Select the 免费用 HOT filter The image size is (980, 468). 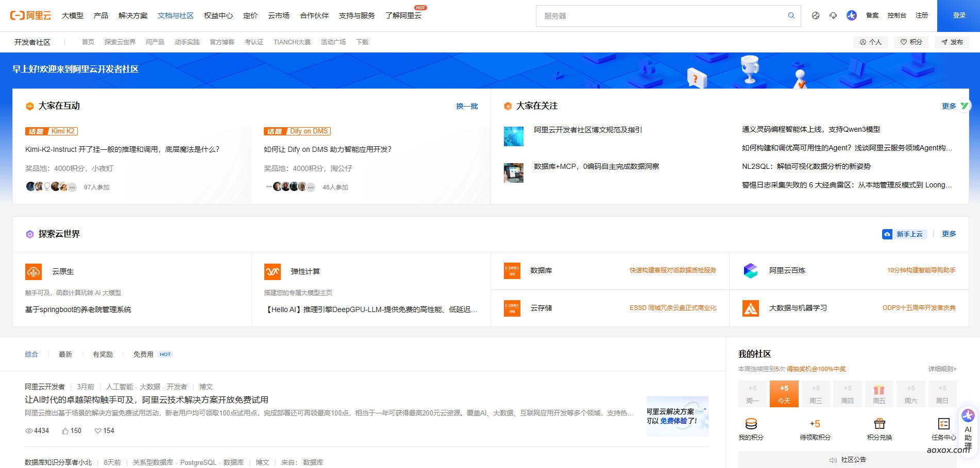(x=142, y=354)
